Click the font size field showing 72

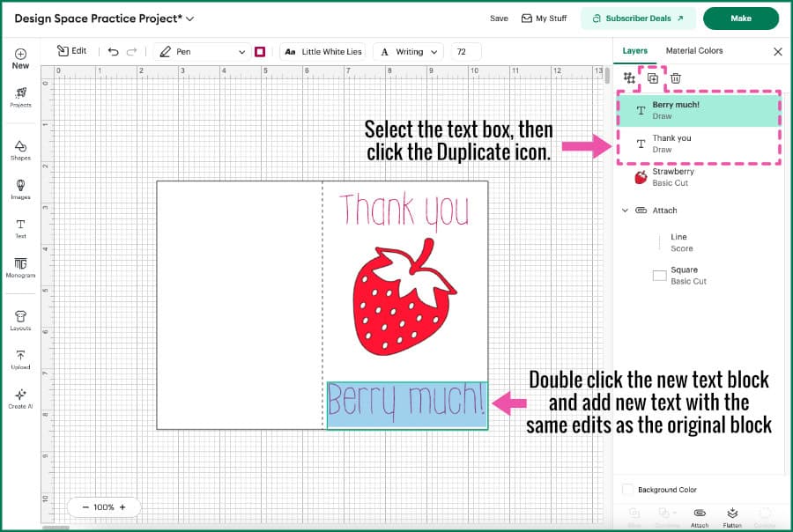click(x=466, y=52)
